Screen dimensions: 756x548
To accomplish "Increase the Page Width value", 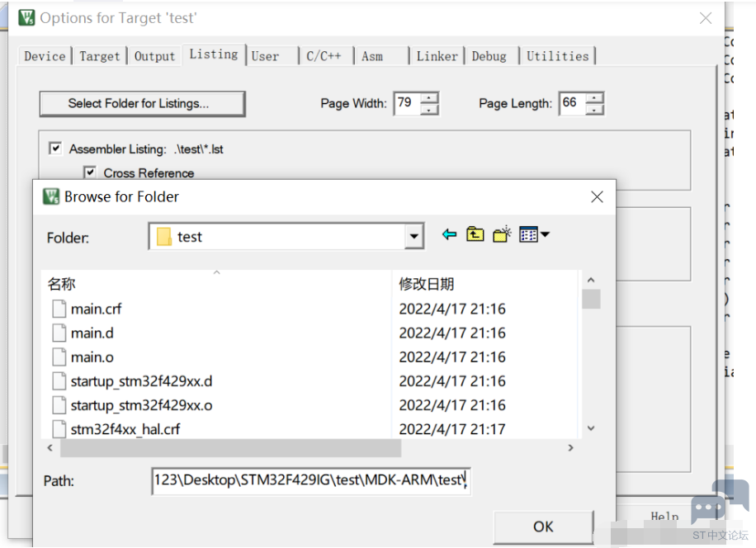I will (429, 98).
